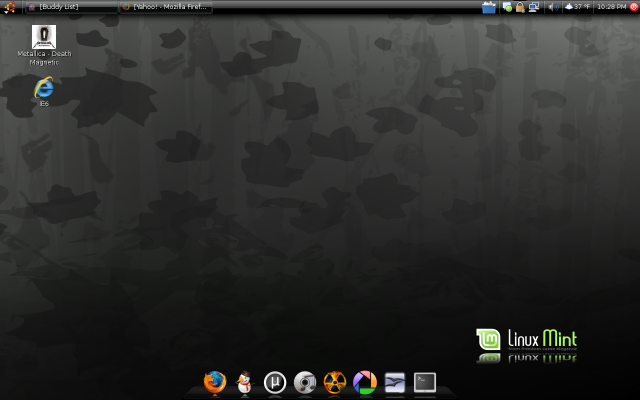Launch the IE6 desktop shortcut
Viewport: 640px width, 400px height.
click(44, 92)
